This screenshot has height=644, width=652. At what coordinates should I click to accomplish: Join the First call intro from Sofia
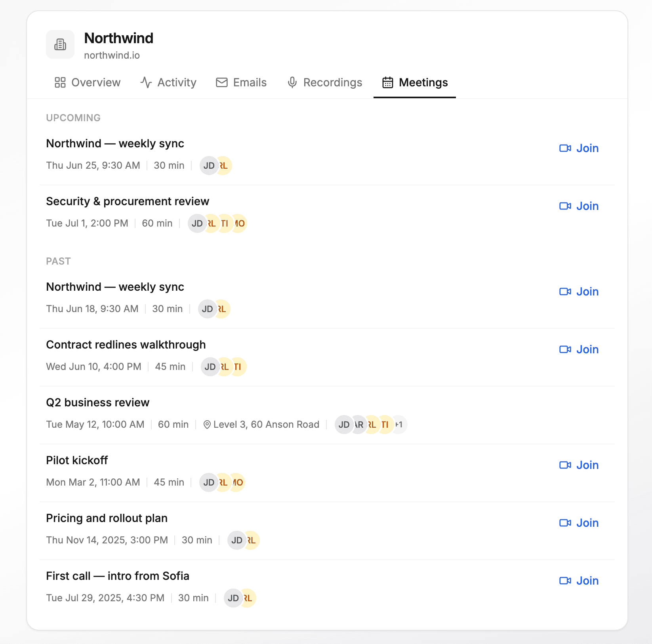pos(579,581)
